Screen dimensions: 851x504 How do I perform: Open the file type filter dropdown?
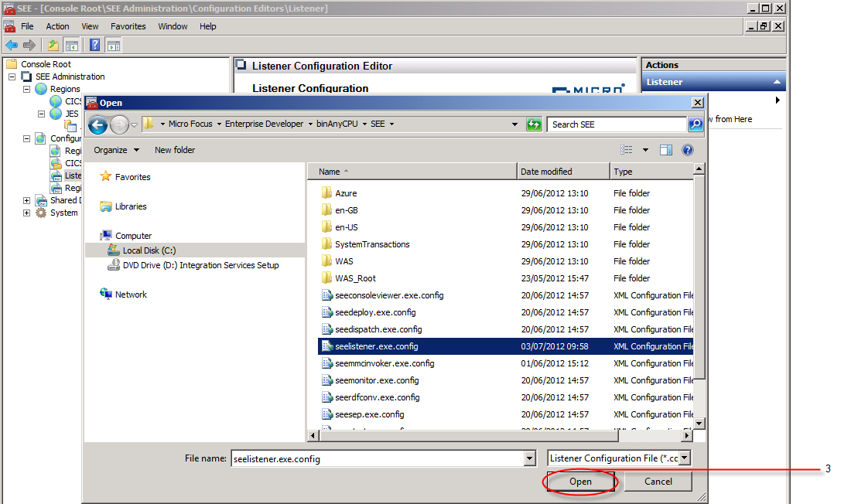[683, 458]
